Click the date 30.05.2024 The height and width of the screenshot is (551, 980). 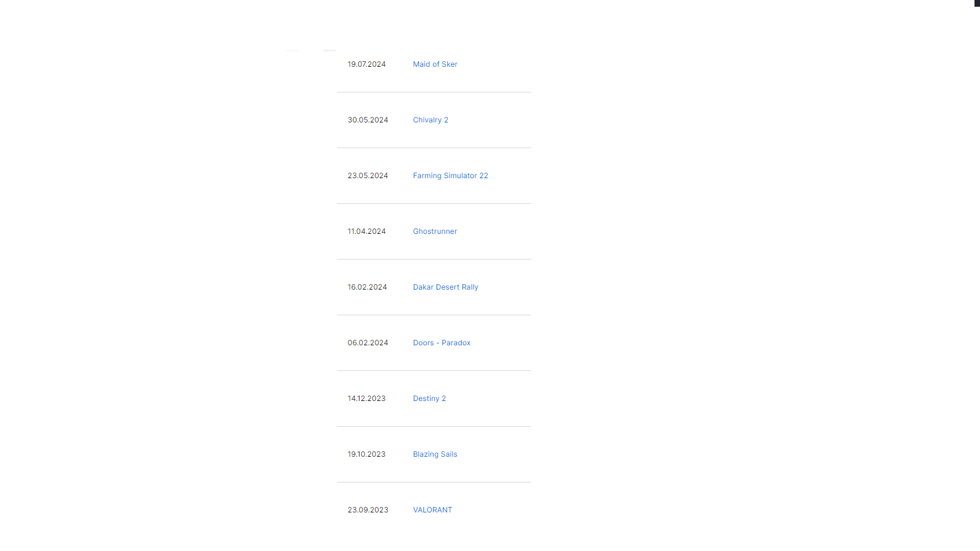click(x=368, y=120)
